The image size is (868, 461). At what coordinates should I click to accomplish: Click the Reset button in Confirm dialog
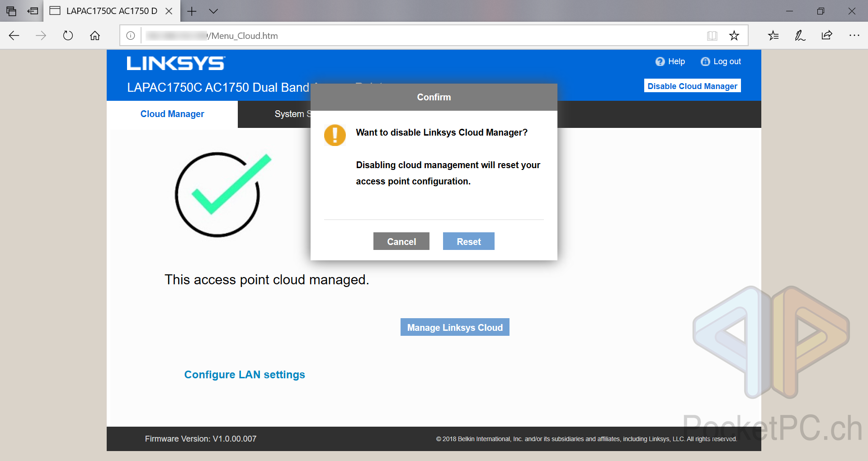tap(468, 241)
